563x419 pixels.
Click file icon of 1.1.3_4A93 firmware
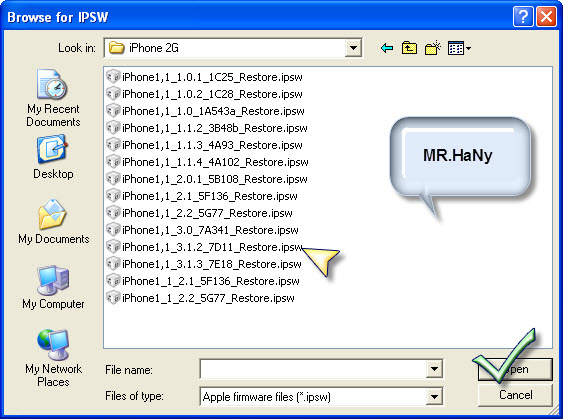click(113, 145)
